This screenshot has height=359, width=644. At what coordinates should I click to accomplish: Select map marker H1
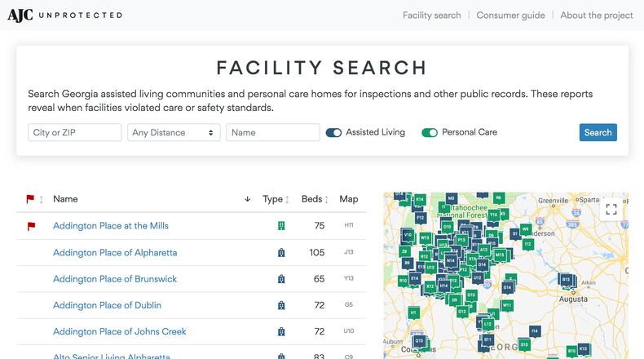point(413,313)
